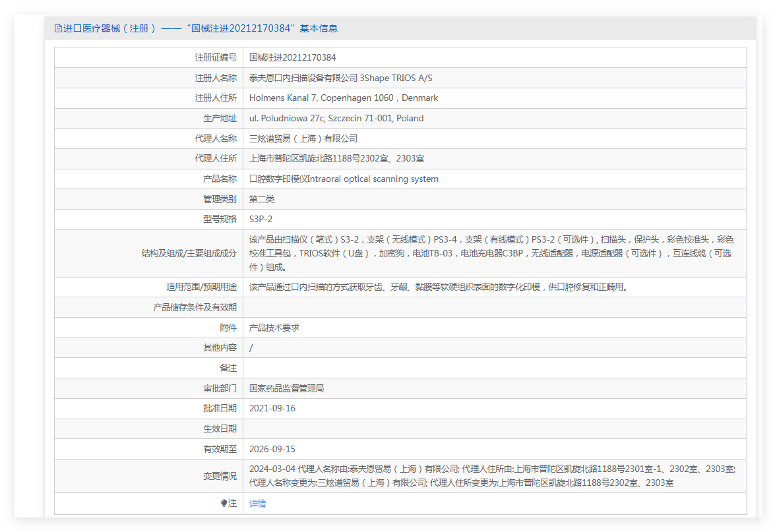Click the agent address on 凯旋北路1188号
This screenshot has width=777, height=532.
pos(336,158)
